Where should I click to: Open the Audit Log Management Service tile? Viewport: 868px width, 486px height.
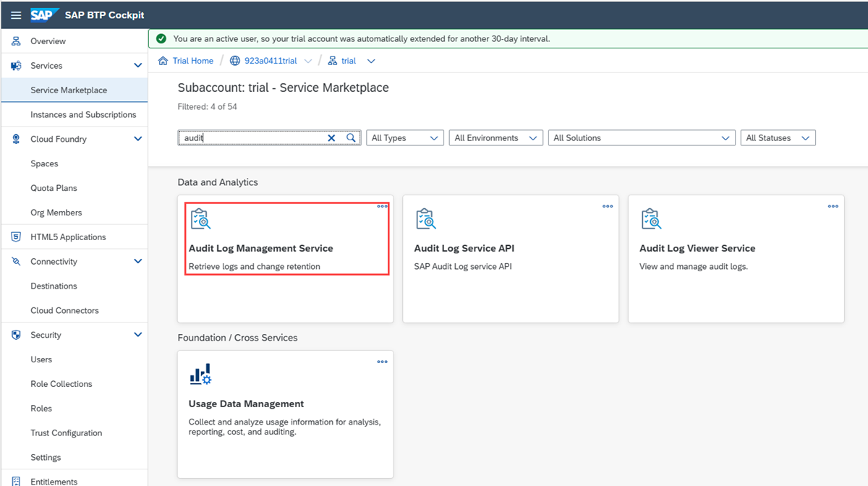coord(286,259)
